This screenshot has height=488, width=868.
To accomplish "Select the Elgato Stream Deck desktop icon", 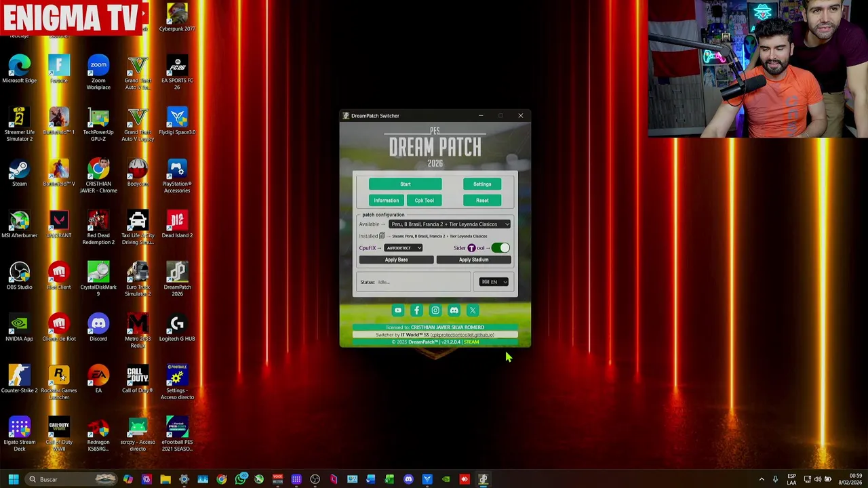I will click(x=19, y=434).
